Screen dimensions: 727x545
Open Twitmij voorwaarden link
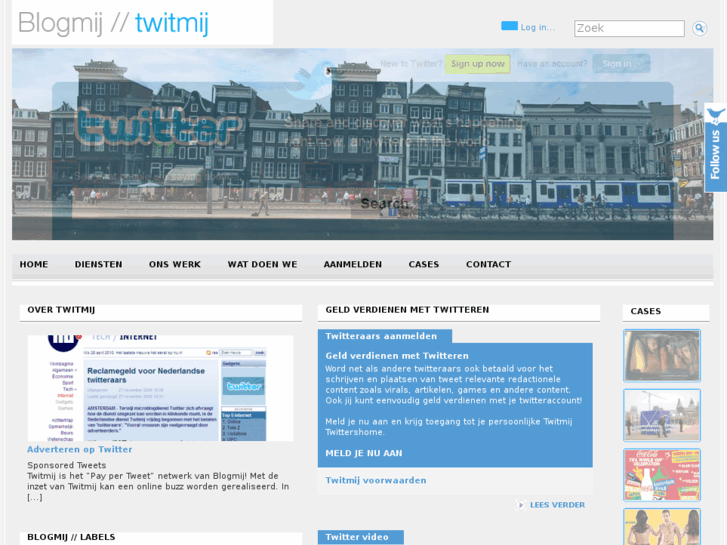(x=376, y=481)
